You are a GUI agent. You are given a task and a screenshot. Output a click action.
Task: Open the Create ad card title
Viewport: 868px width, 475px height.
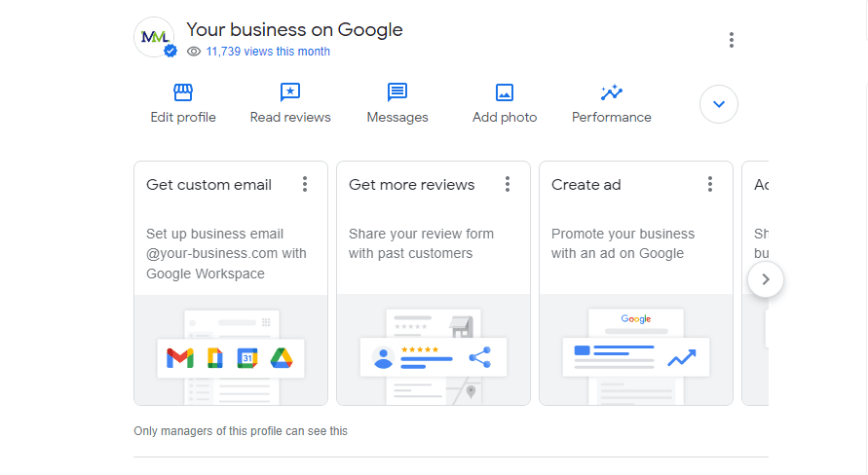pos(586,185)
